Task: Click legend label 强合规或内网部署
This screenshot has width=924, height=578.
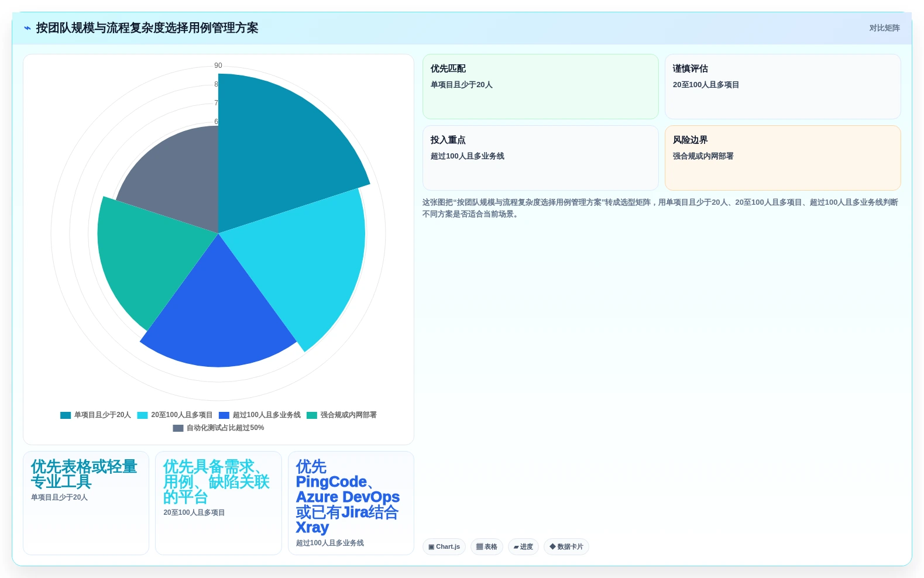Action: [349, 415]
